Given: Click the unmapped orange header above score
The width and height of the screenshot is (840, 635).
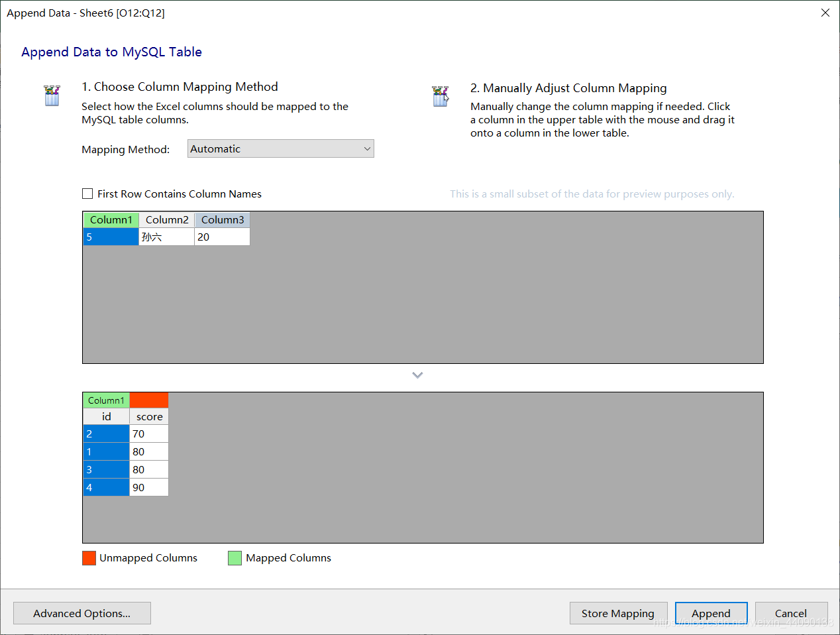Looking at the screenshot, I should click(149, 400).
